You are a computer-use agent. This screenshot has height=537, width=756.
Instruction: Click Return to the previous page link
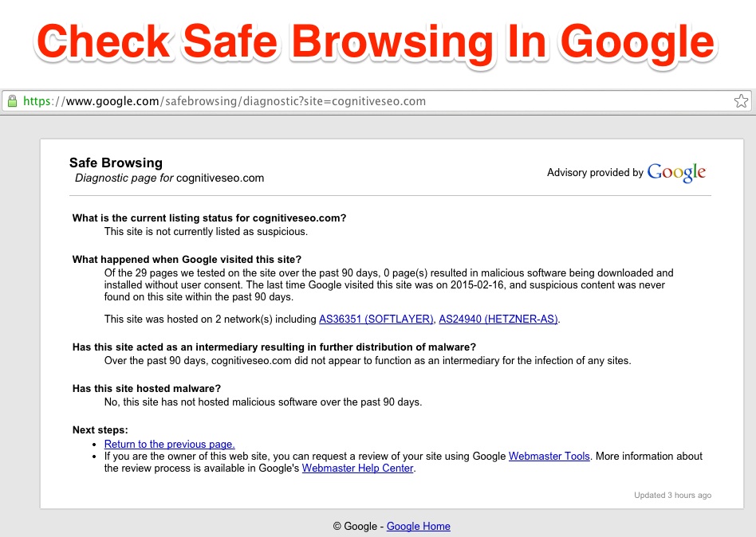[169, 444]
